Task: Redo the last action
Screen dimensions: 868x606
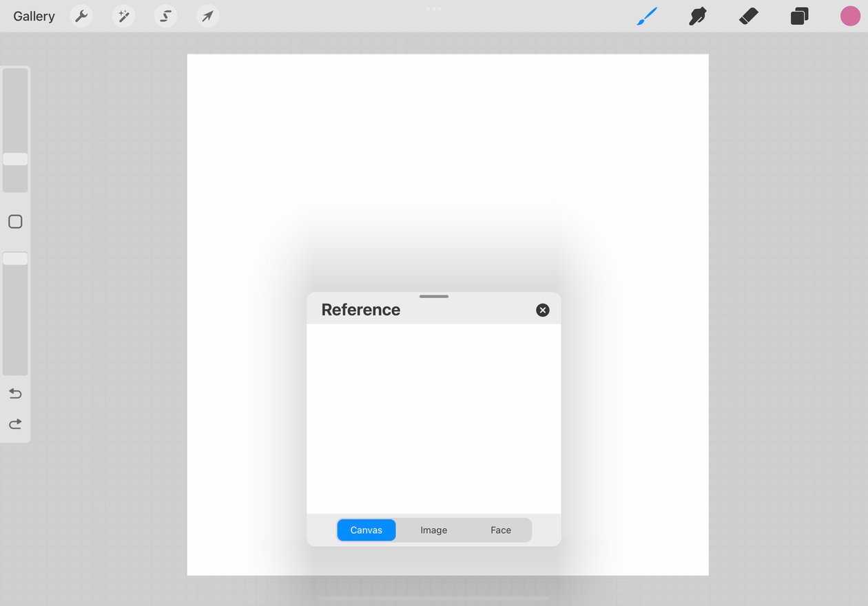Action: pyautogui.click(x=15, y=424)
